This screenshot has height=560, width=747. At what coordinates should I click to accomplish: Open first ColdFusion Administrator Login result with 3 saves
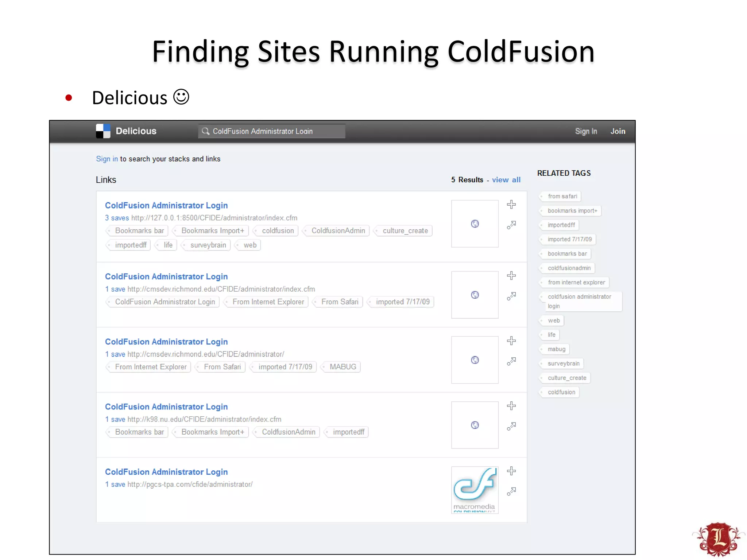[166, 206]
